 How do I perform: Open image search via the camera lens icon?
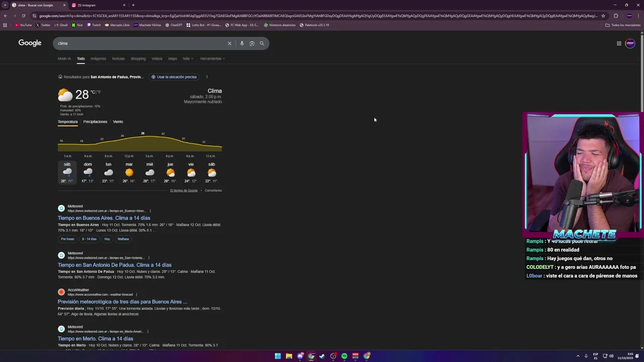pos(252,43)
